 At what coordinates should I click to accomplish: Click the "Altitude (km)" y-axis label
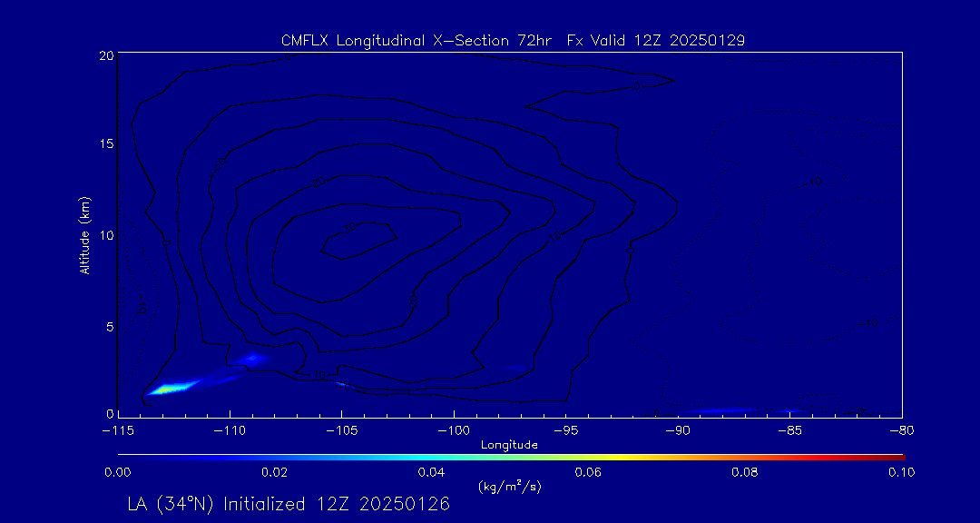[x=84, y=235]
